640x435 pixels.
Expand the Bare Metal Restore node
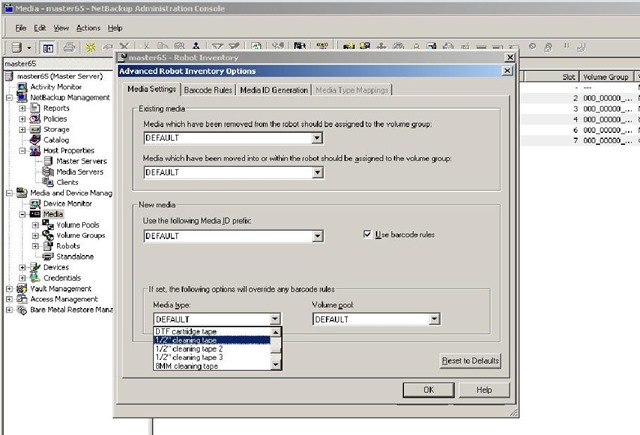[9, 310]
